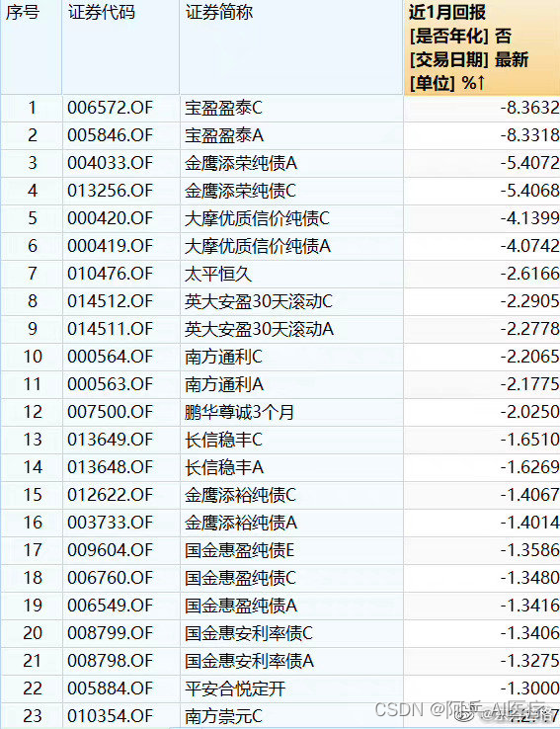Click the value -4.1399
560x729 pixels.
529,218
